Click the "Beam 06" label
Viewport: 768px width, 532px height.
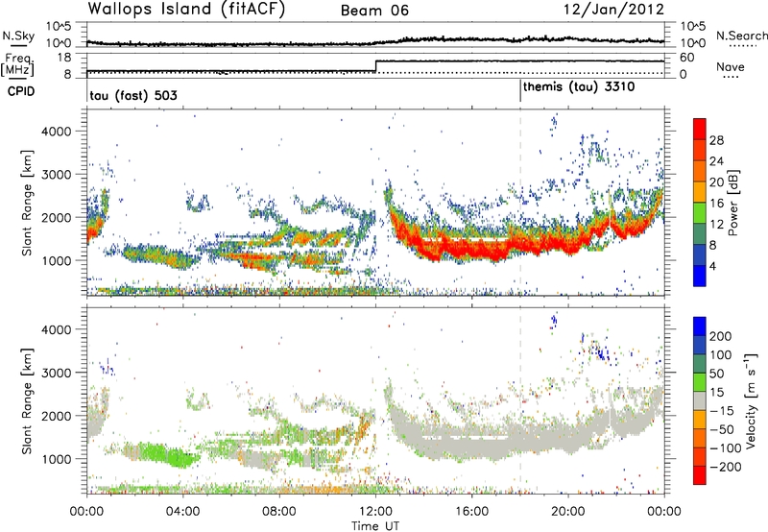pos(374,11)
